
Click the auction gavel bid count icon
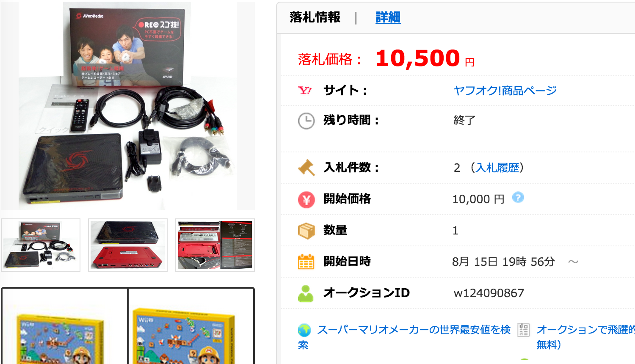[x=306, y=168]
